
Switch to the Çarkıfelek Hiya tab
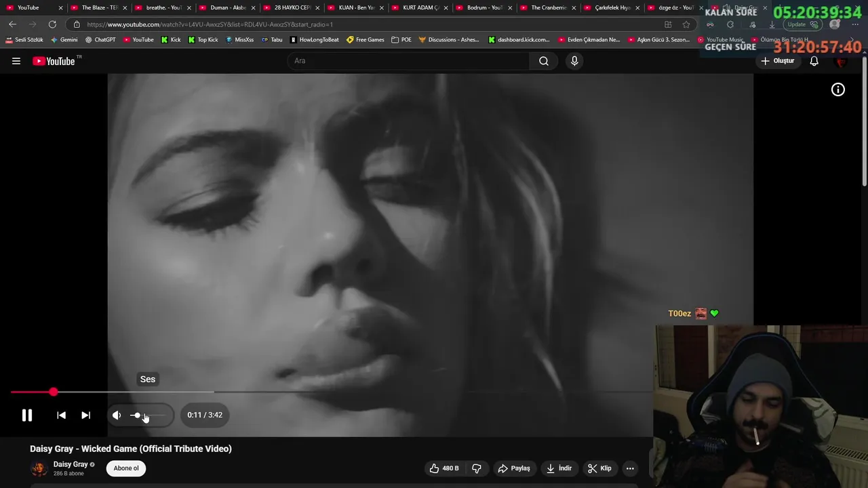612,7
